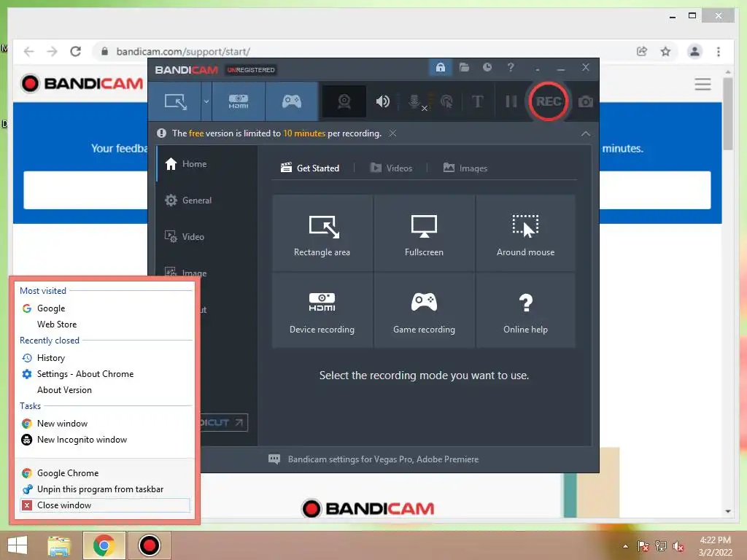
Task: Open scheduled recording clock icon
Action: tap(487, 68)
